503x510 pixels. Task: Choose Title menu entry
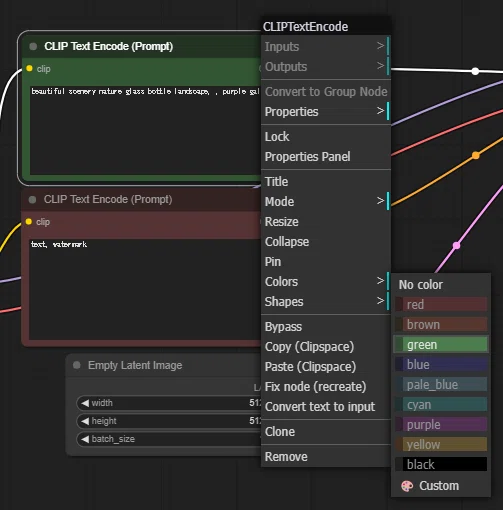326,181
